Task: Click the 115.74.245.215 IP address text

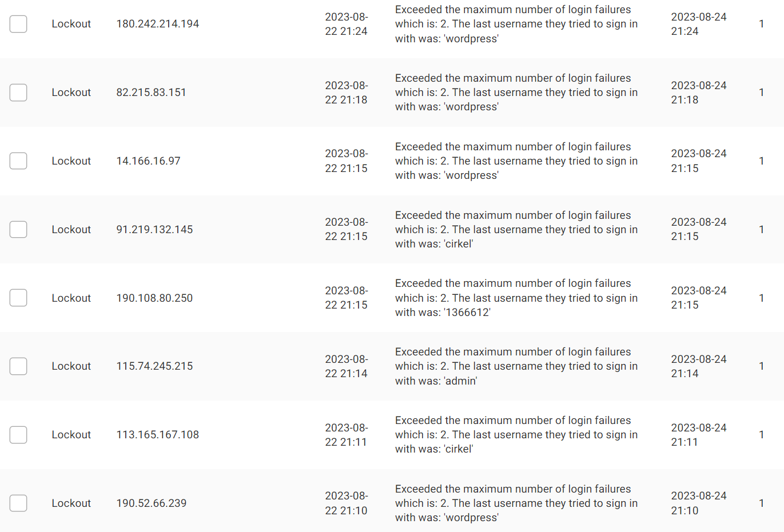Action: (x=154, y=366)
